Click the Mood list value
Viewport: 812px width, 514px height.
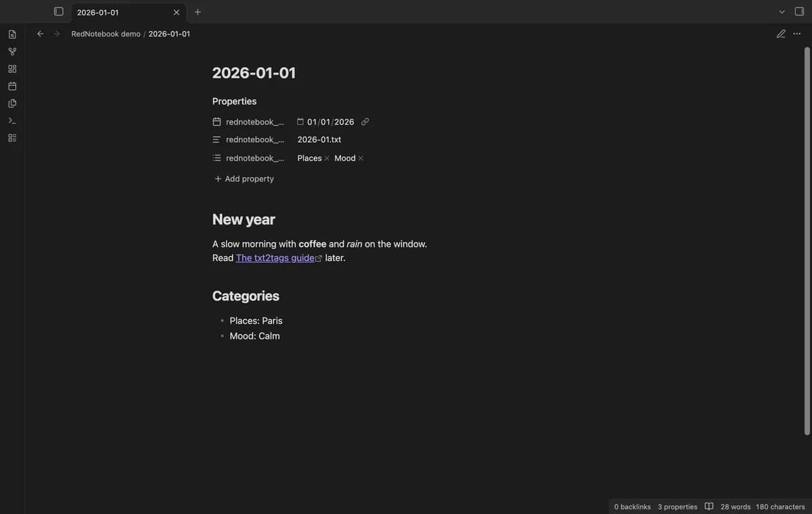click(344, 158)
